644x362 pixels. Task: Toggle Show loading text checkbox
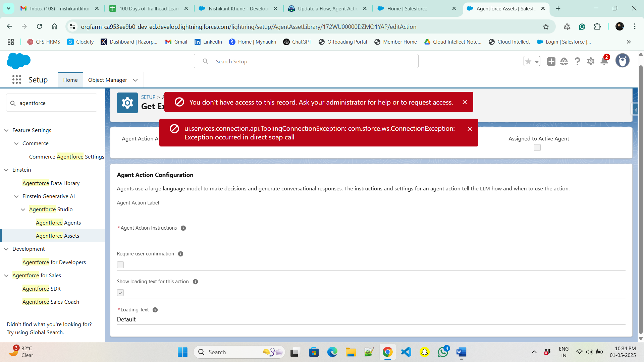pyautogui.click(x=120, y=293)
